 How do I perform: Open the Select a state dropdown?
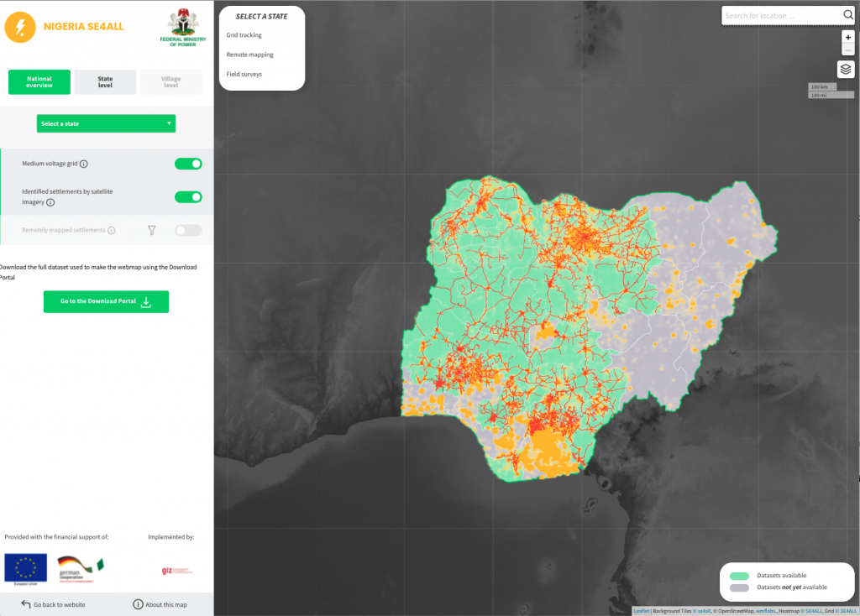106,123
